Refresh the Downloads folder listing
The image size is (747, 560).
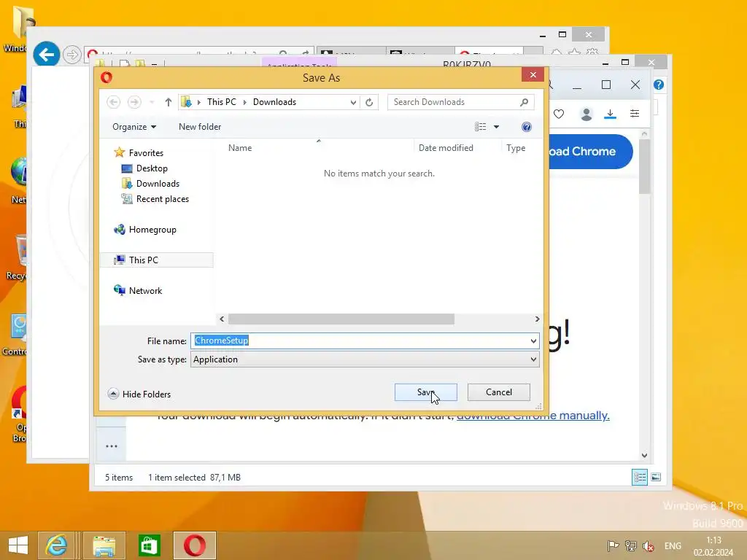(369, 102)
